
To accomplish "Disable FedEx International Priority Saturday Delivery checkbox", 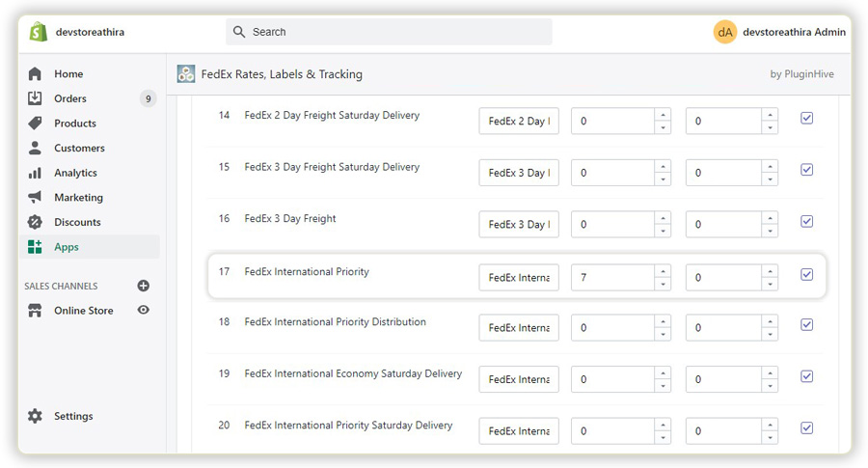I will [807, 428].
